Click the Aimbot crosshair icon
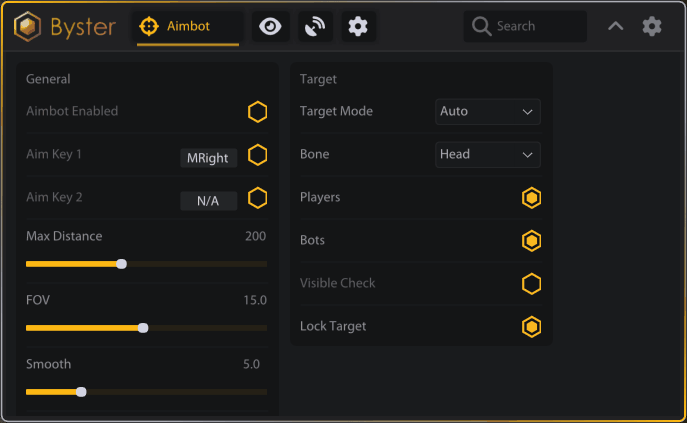 click(150, 27)
